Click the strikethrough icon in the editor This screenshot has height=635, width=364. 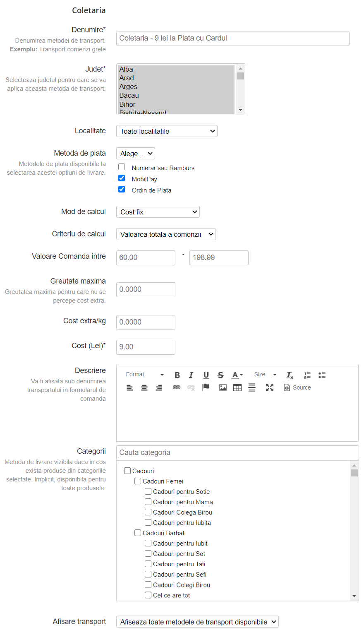[x=220, y=375]
